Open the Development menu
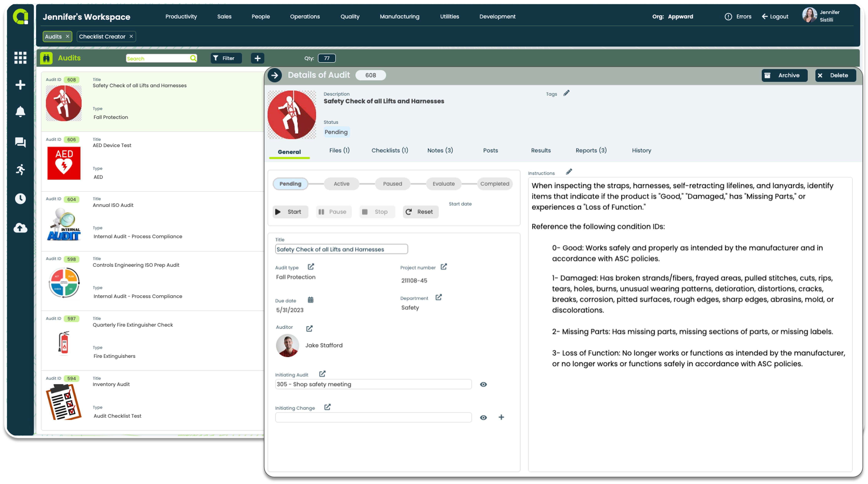The width and height of the screenshot is (868, 484). [x=497, y=17]
